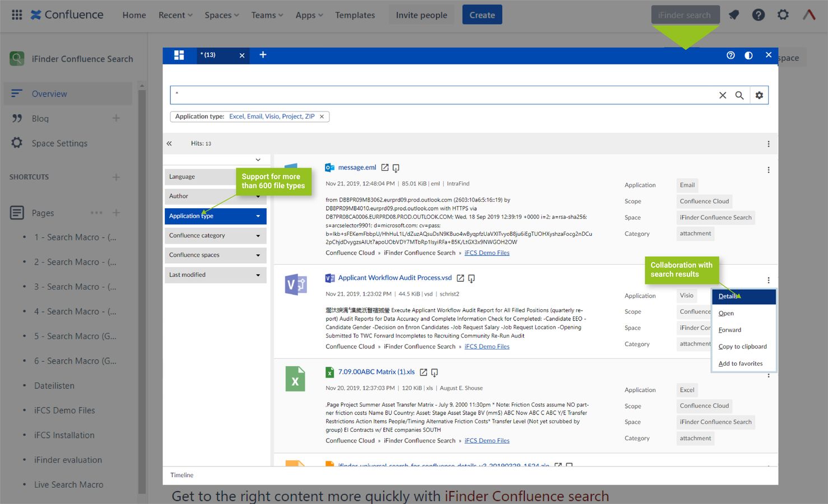
Task: Open the help question mark in Confluence header
Action: pyautogui.click(x=758, y=15)
